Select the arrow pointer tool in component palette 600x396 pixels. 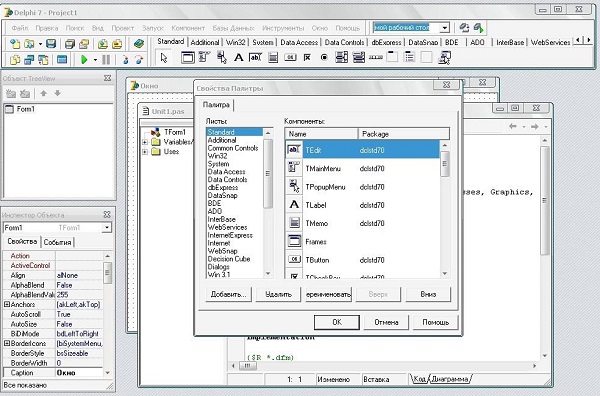coord(164,58)
